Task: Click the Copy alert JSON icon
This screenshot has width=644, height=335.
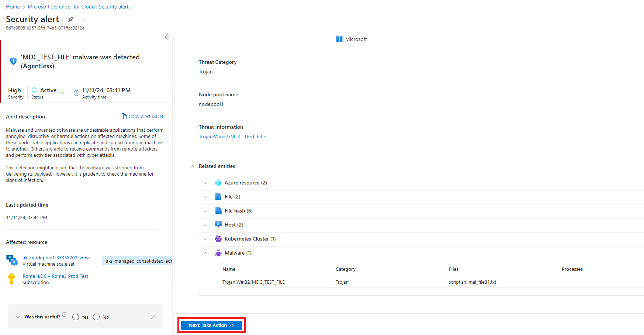Action: click(x=124, y=117)
